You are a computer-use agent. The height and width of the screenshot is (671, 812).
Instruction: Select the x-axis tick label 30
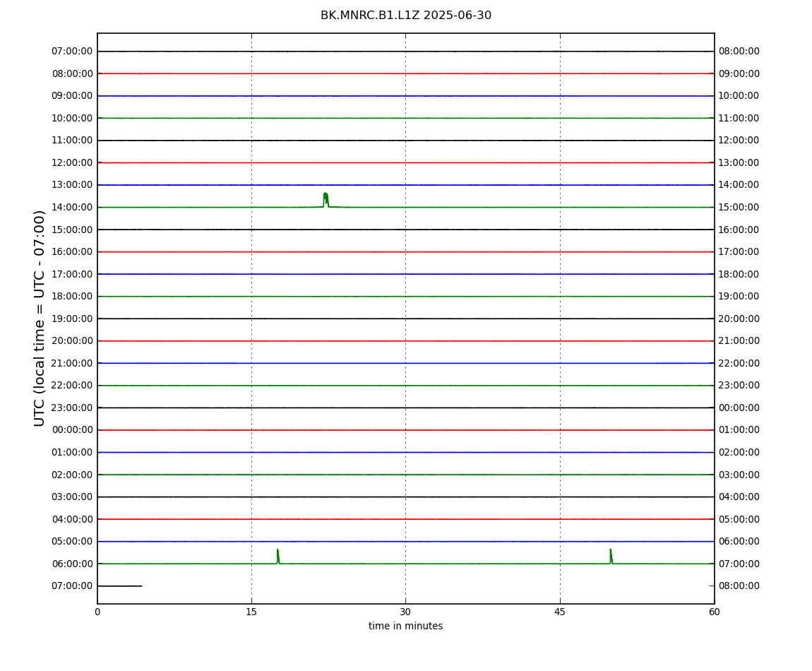(x=405, y=612)
